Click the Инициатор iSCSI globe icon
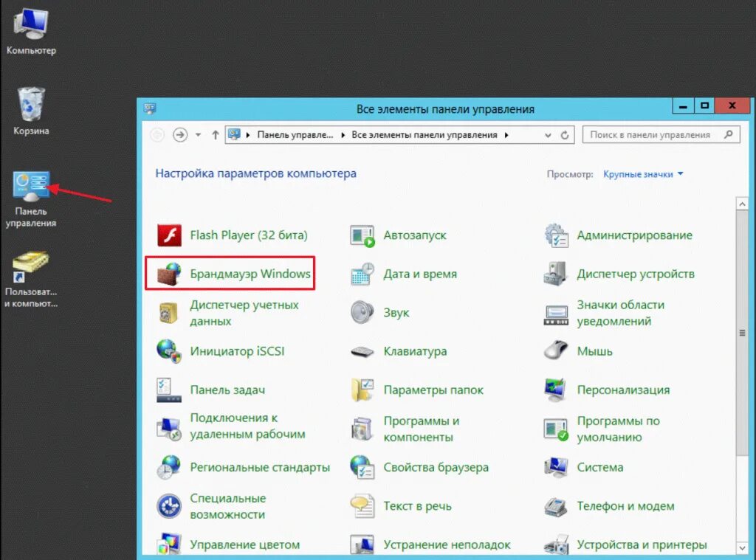756x560 pixels. (x=169, y=351)
